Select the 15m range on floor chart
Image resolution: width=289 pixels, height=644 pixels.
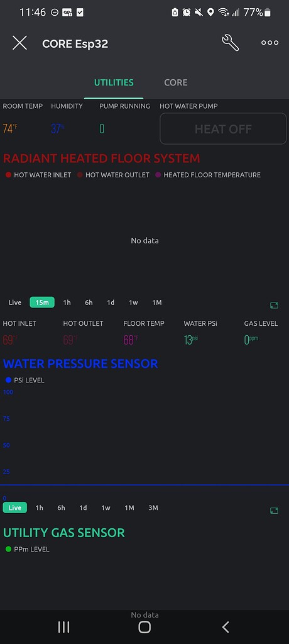(x=42, y=303)
